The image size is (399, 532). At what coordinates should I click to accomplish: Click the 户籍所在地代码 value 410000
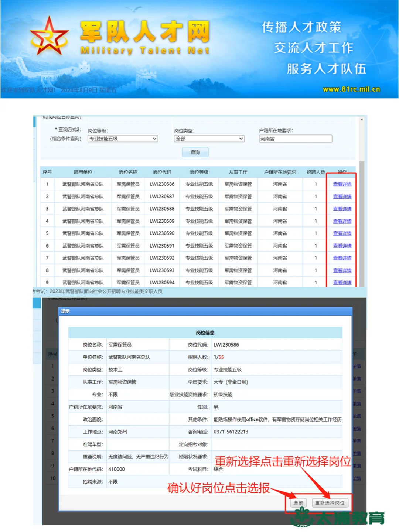point(116,469)
